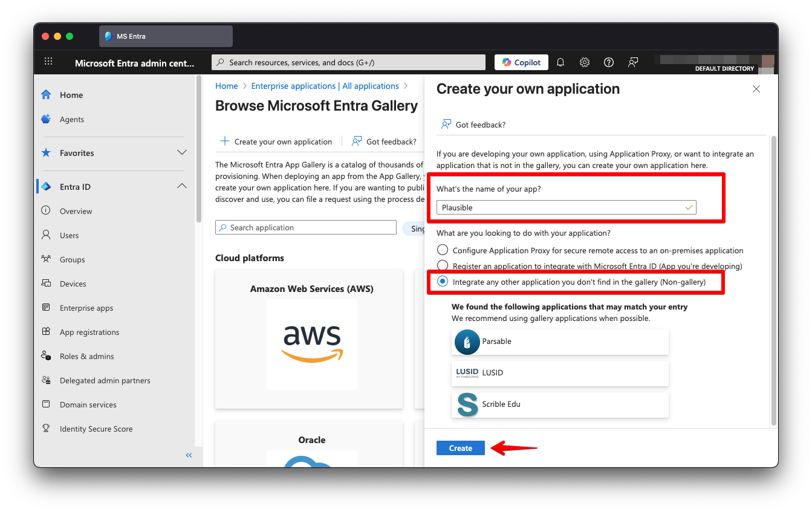Open Copilot from the top bar
812x512 pixels.
521,62
